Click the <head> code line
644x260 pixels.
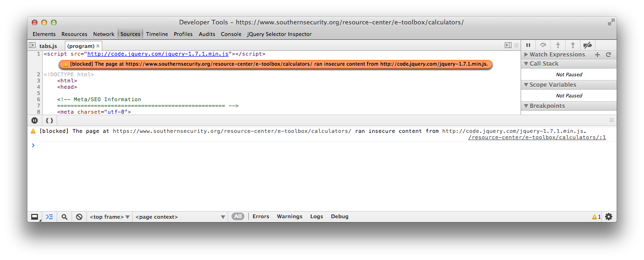click(67, 87)
